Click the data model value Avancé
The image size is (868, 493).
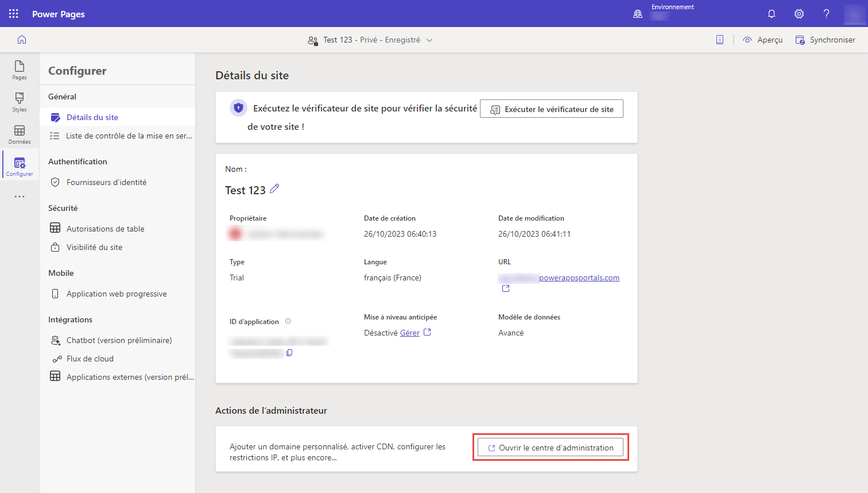click(511, 333)
